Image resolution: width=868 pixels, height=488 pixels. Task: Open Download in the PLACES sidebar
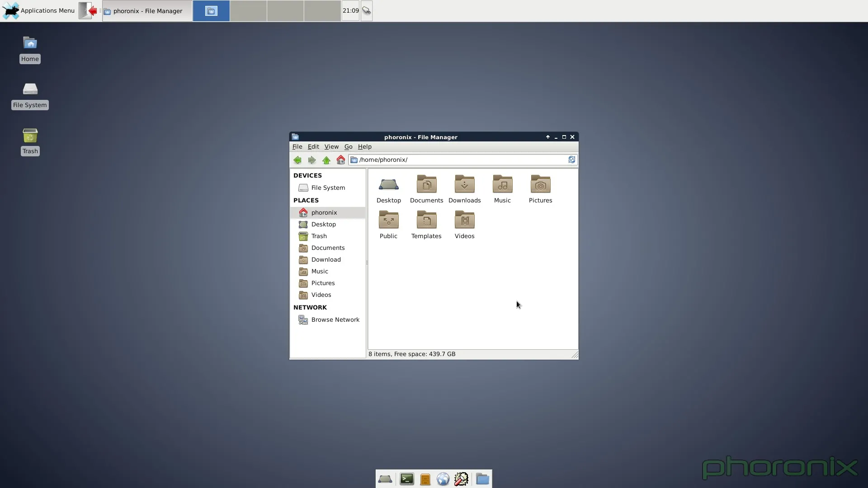coord(327,259)
